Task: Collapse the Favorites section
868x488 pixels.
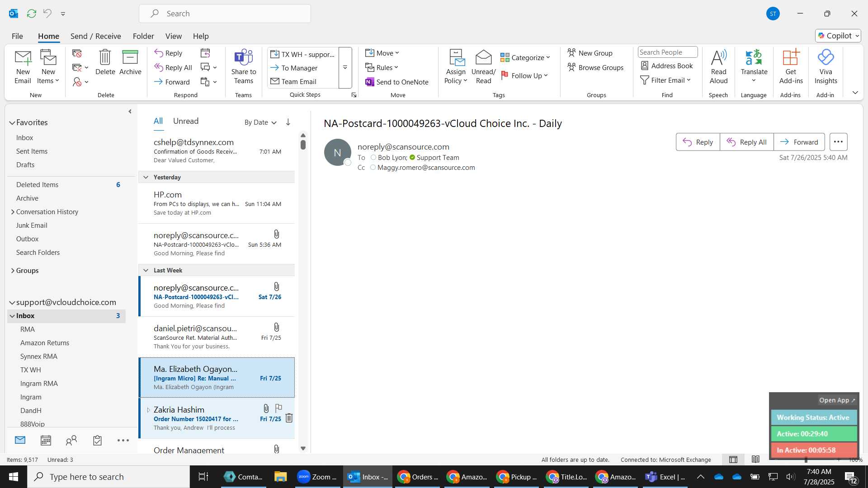Action: [x=12, y=122]
